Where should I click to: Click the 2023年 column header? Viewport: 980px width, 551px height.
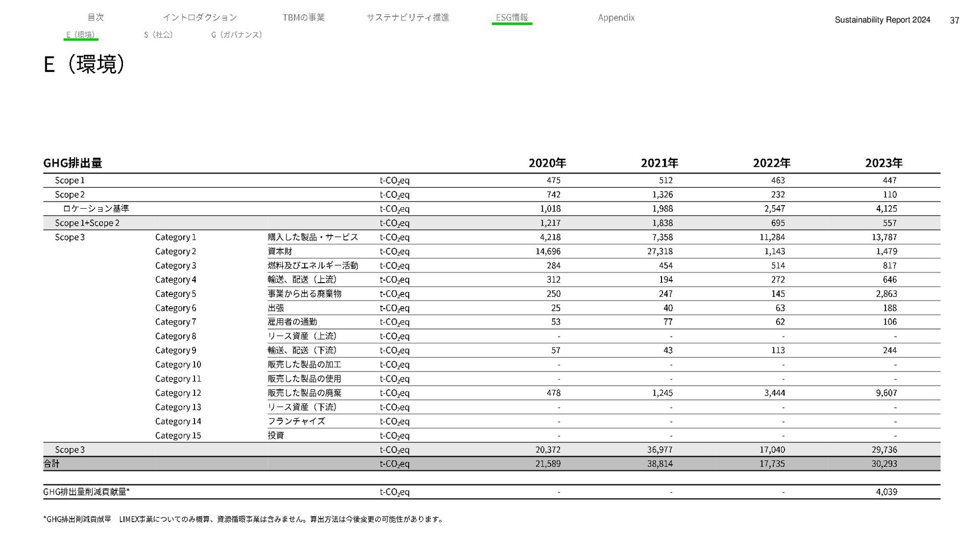884,163
